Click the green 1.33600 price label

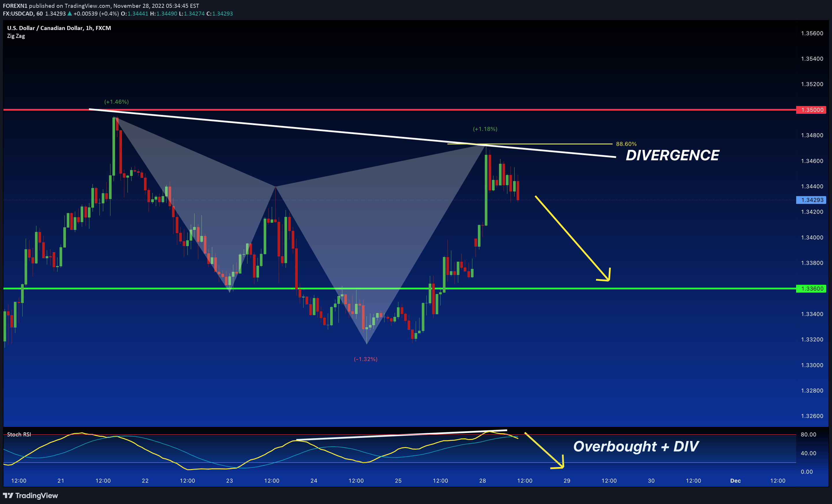click(x=811, y=289)
